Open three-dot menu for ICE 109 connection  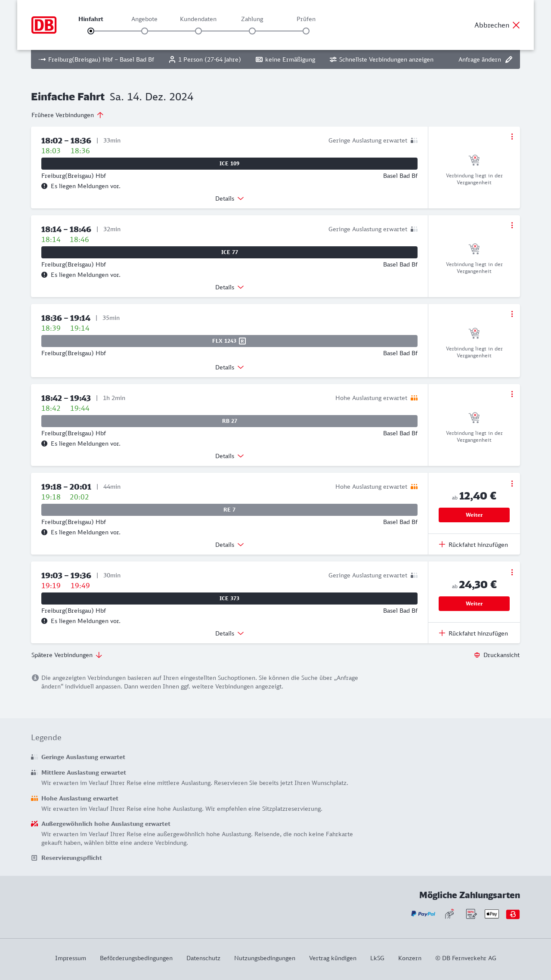coord(512,136)
